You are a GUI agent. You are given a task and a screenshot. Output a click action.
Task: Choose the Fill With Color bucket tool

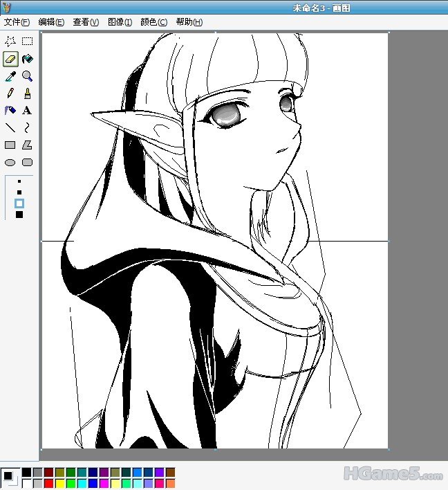27,59
